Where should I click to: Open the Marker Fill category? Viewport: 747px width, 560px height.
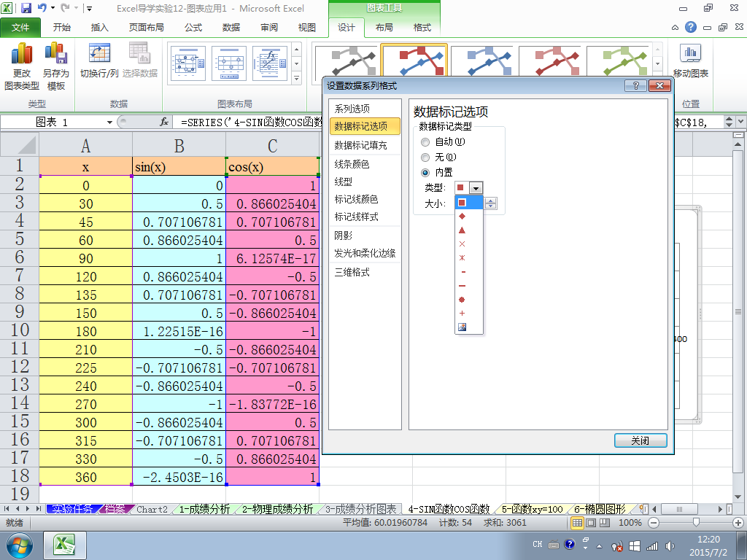point(365,145)
